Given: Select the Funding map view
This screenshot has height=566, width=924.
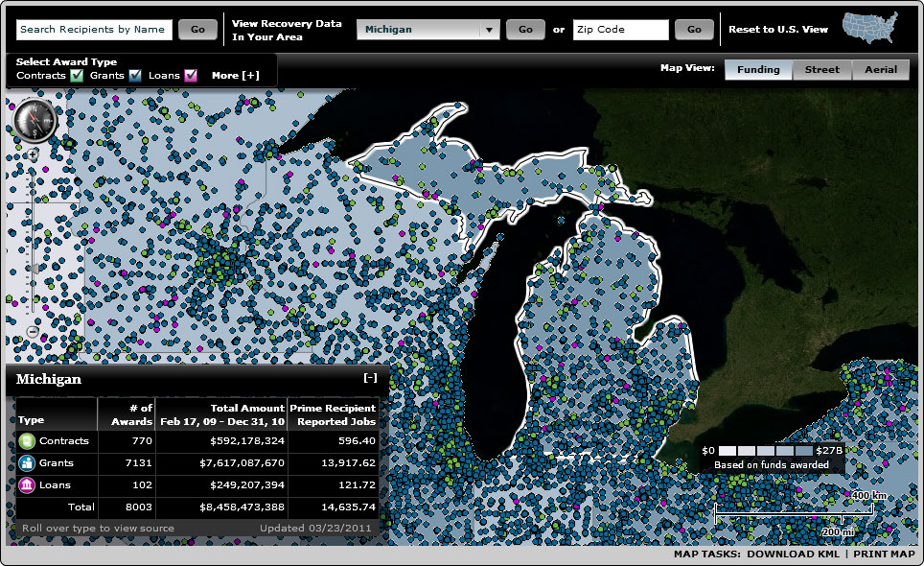Looking at the screenshot, I should pos(758,69).
